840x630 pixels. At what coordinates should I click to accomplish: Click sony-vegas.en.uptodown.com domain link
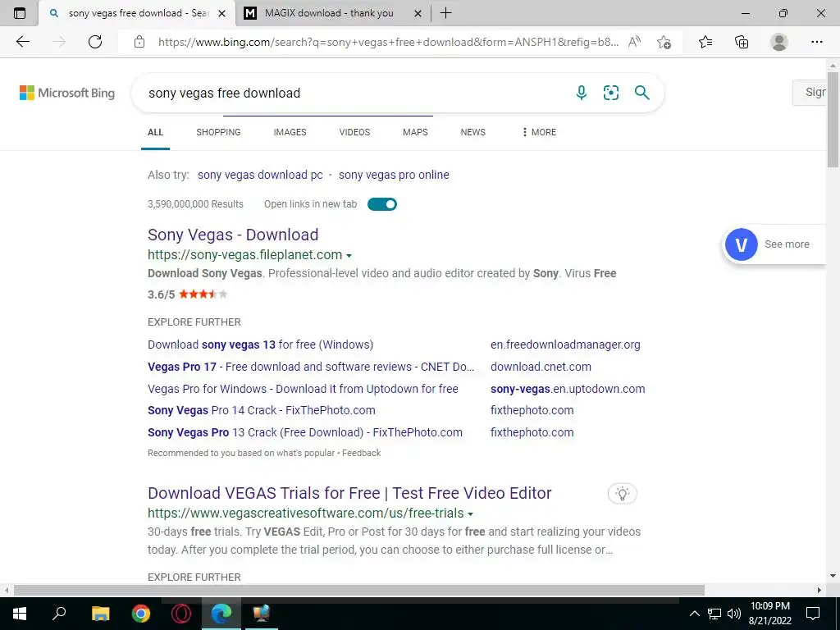tap(568, 389)
